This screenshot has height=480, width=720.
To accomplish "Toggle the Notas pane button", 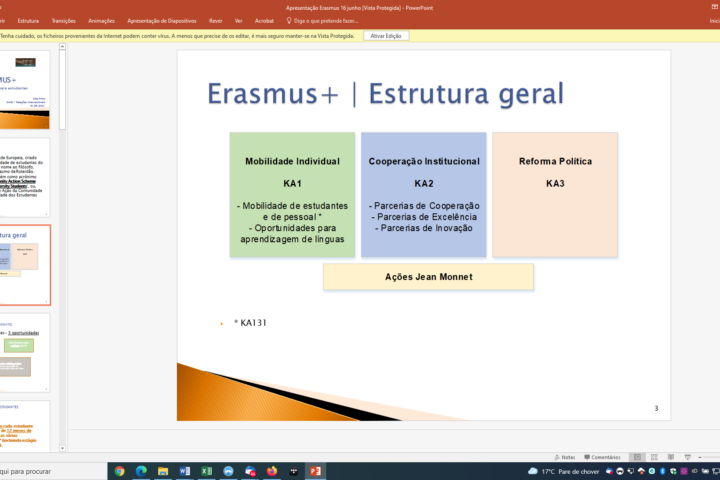I will 565,457.
